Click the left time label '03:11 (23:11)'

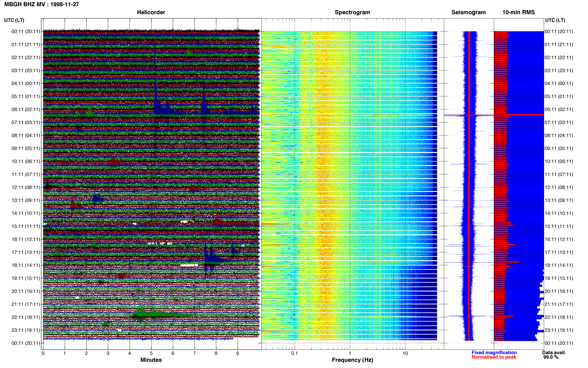click(26, 71)
